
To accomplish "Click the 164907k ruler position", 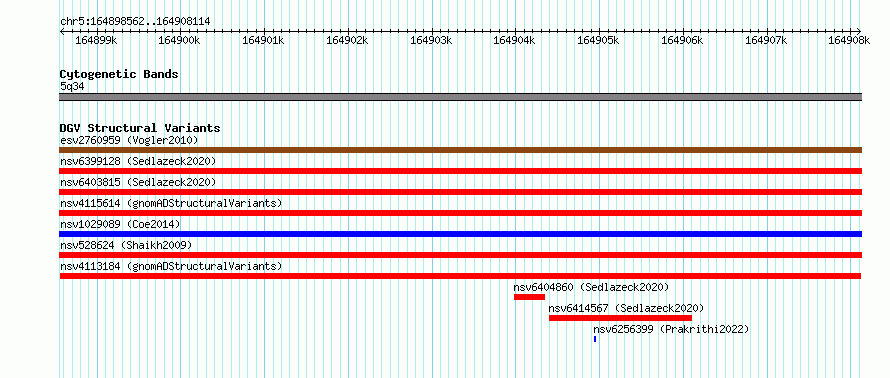I will coord(766,40).
